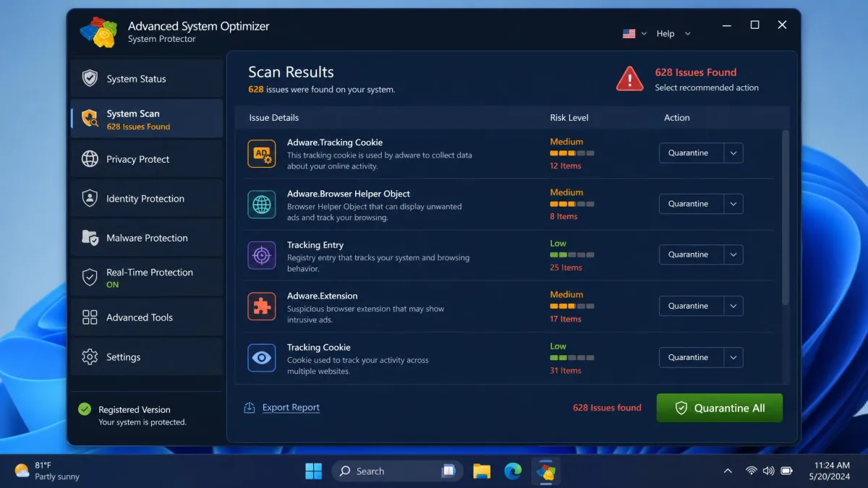Open the language selector chevron beside flag

click(x=644, y=34)
